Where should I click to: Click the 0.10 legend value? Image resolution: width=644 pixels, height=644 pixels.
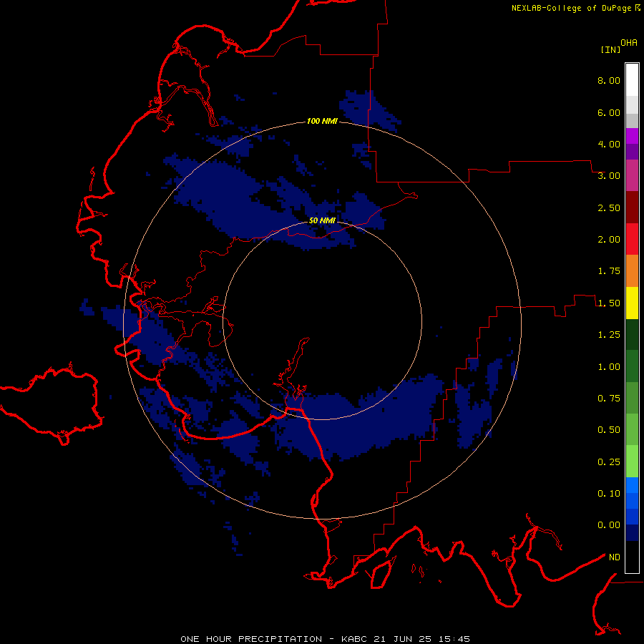point(609,494)
